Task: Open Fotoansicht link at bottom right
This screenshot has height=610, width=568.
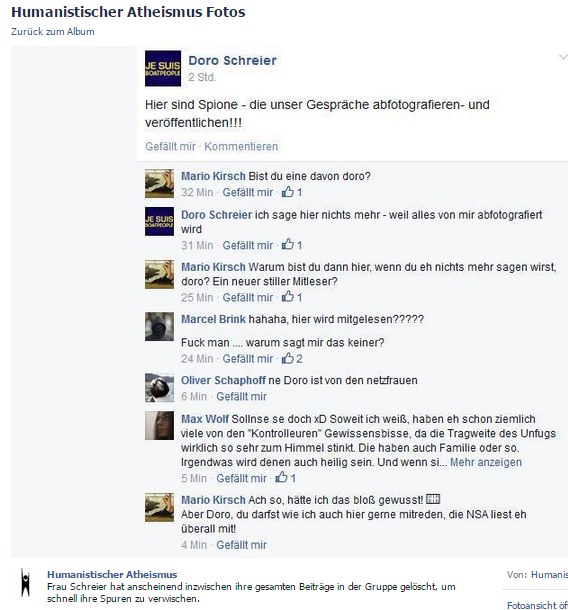Action: coord(537,605)
